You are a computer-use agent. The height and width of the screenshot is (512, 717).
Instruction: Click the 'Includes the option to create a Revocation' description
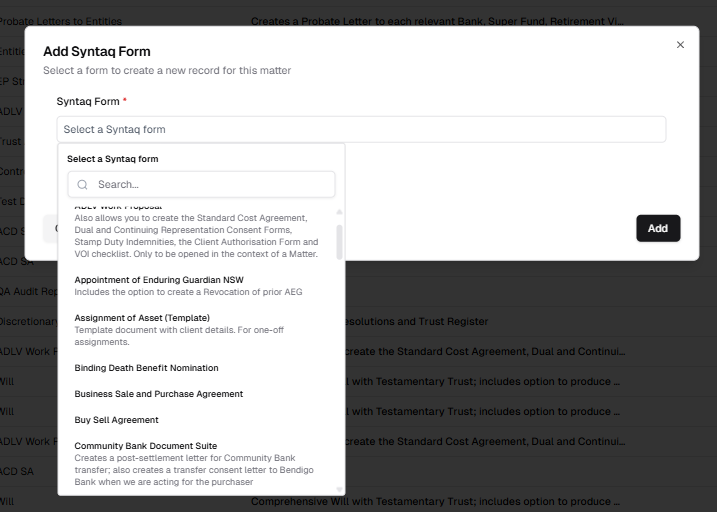(x=188, y=292)
